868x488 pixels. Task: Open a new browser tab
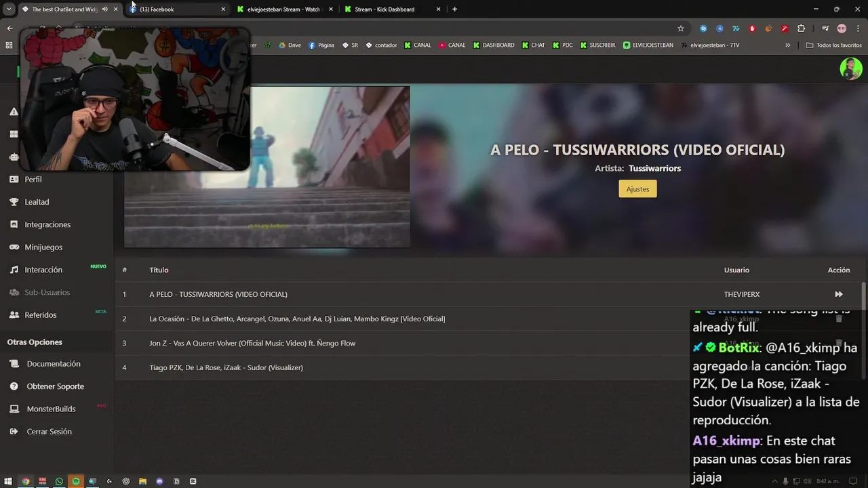coord(454,9)
